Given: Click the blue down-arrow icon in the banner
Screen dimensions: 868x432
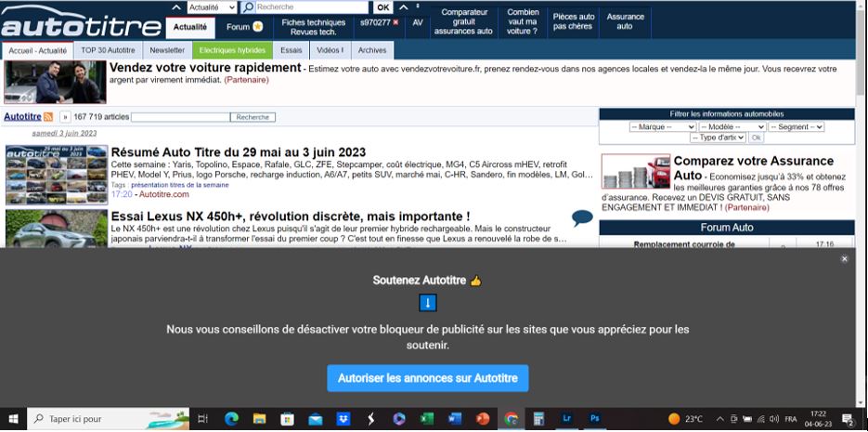Looking at the screenshot, I should tap(428, 303).
